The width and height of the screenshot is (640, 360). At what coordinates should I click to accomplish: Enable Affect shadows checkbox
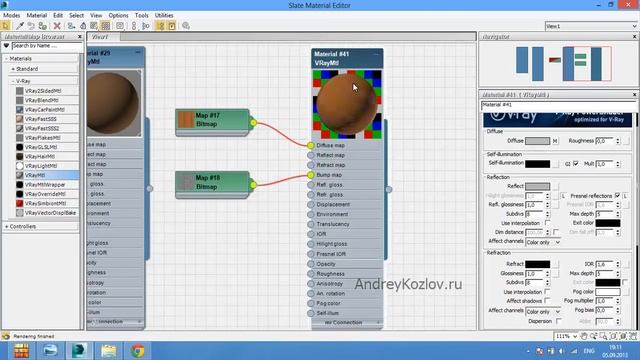coord(547,300)
